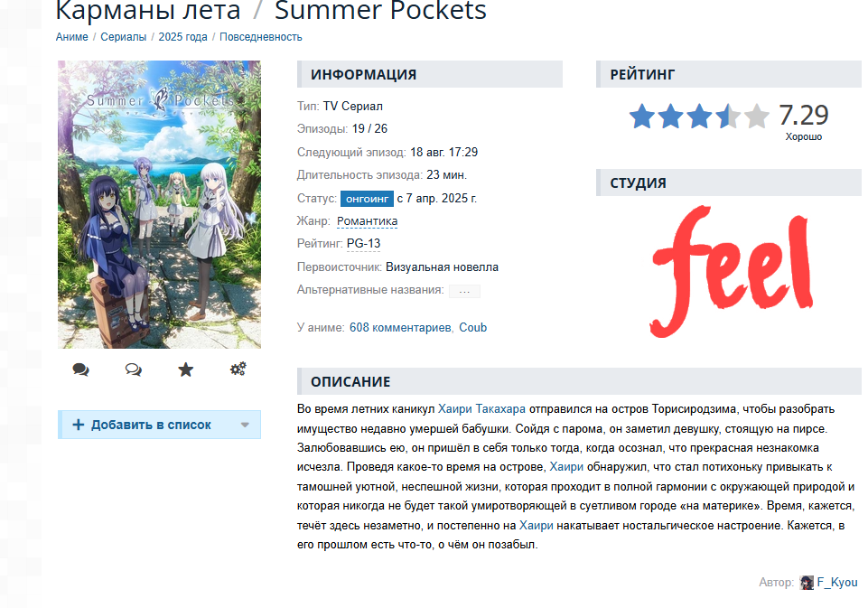Click the star favorites icon under poster

click(x=186, y=369)
